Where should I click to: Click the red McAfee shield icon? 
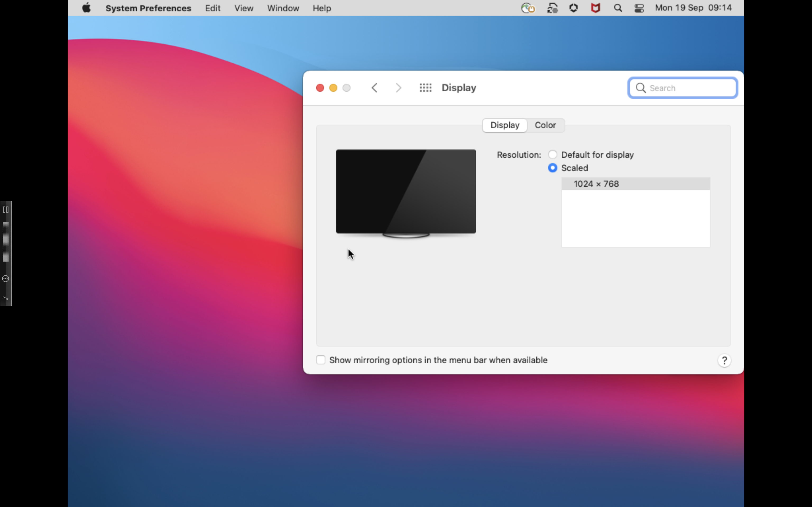click(595, 8)
